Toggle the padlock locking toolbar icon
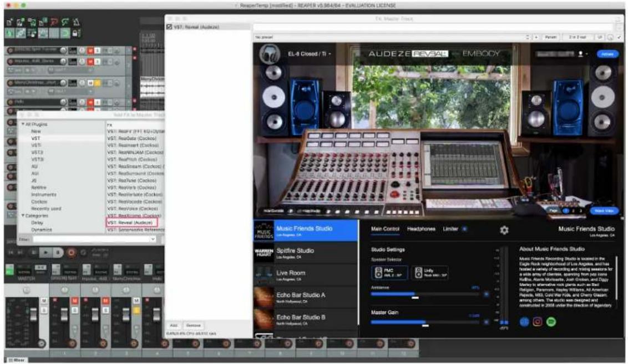The width and height of the screenshot is (628, 364). pos(75,33)
